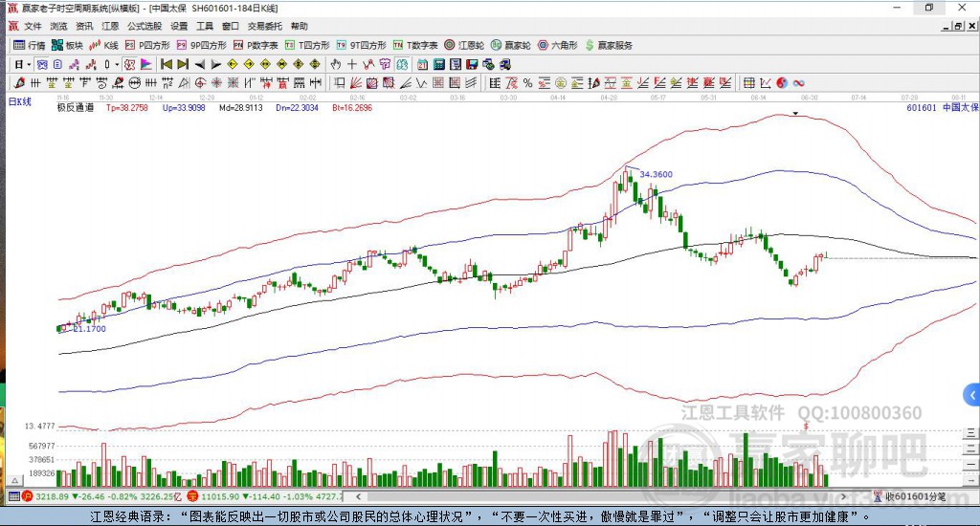Click the red fan lines drawing icon
The height and width of the screenshot is (526, 980).
click(x=355, y=83)
